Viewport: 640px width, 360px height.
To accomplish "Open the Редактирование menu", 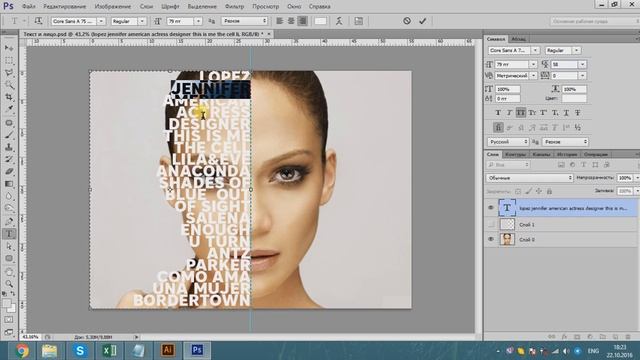I will (x=64, y=7).
